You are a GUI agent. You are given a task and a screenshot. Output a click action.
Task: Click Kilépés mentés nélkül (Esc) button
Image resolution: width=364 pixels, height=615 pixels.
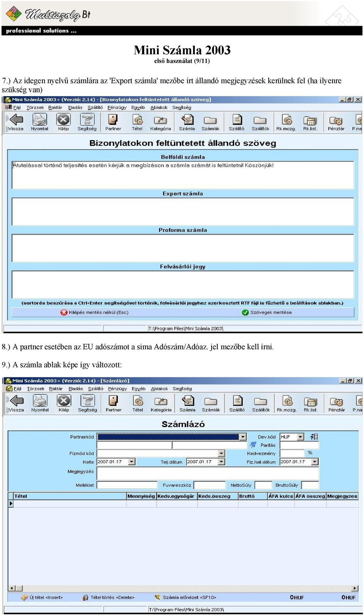click(x=94, y=312)
